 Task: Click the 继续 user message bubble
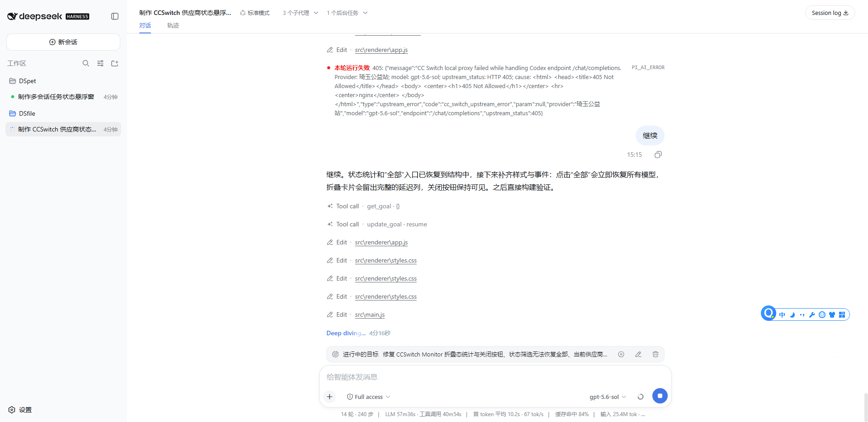click(650, 136)
